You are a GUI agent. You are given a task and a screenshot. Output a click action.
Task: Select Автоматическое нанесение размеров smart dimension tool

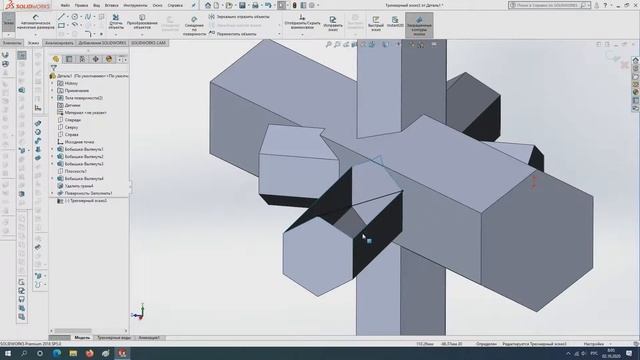pos(36,22)
